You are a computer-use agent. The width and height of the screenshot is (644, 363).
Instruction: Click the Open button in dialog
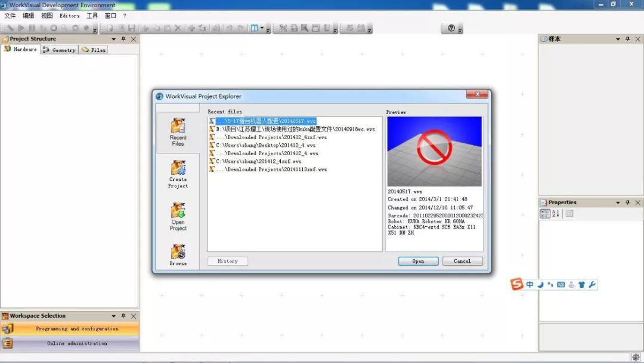pos(418,261)
